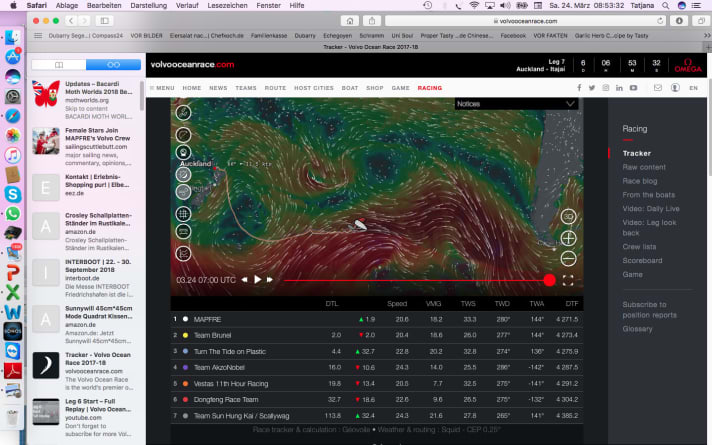
Task: Switch sidebar to Bookmarks tab
Action: 59,65
